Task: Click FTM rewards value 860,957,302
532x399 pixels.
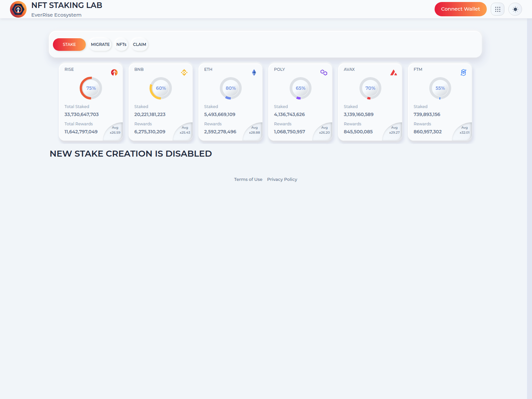Action: pos(428,132)
